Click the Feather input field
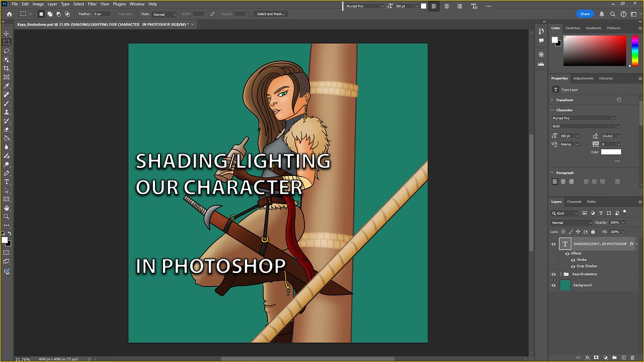644x362 pixels. 102,14
